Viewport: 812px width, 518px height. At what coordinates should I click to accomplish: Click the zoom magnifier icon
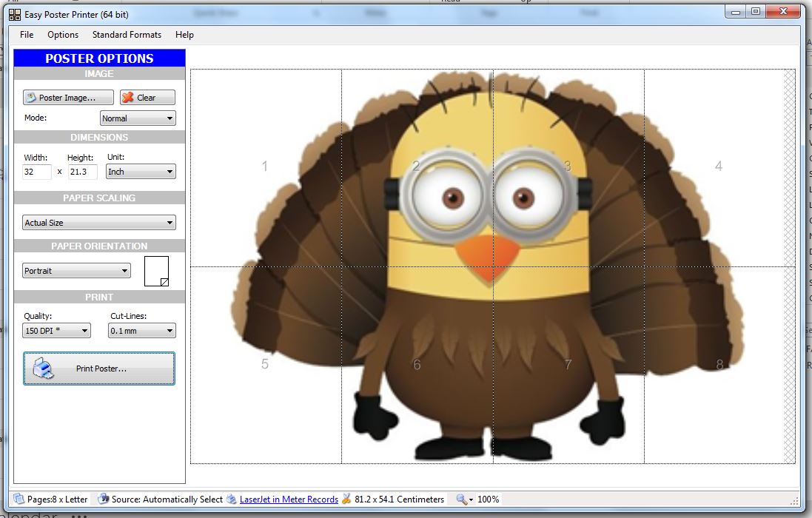pos(461,499)
